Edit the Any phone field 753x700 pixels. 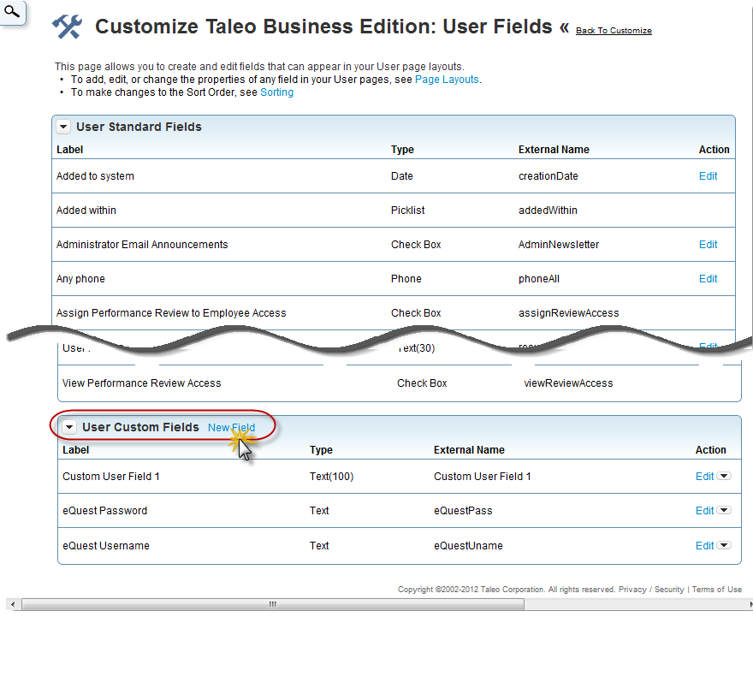pyautogui.click(x=708, y=279)
